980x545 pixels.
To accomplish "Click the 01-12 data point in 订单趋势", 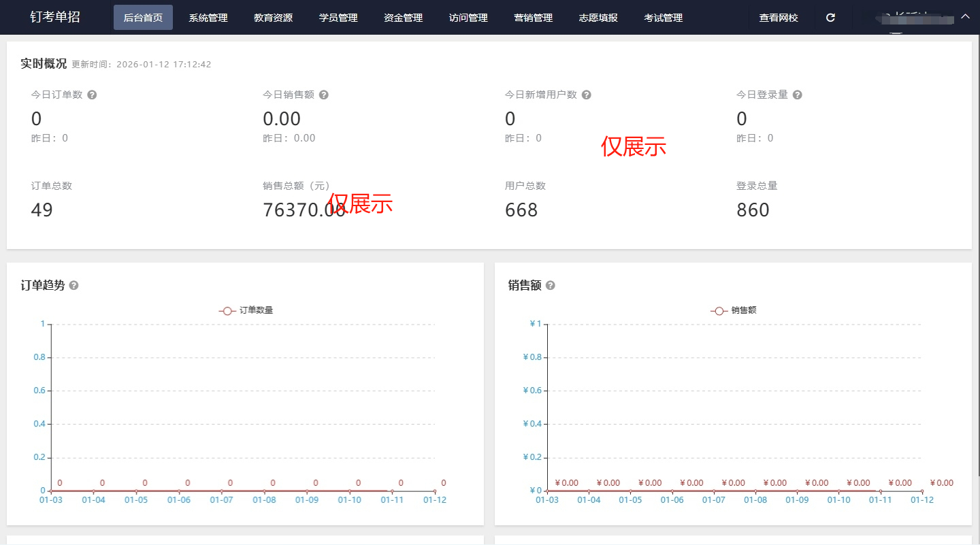I will (x=435, y=491).
